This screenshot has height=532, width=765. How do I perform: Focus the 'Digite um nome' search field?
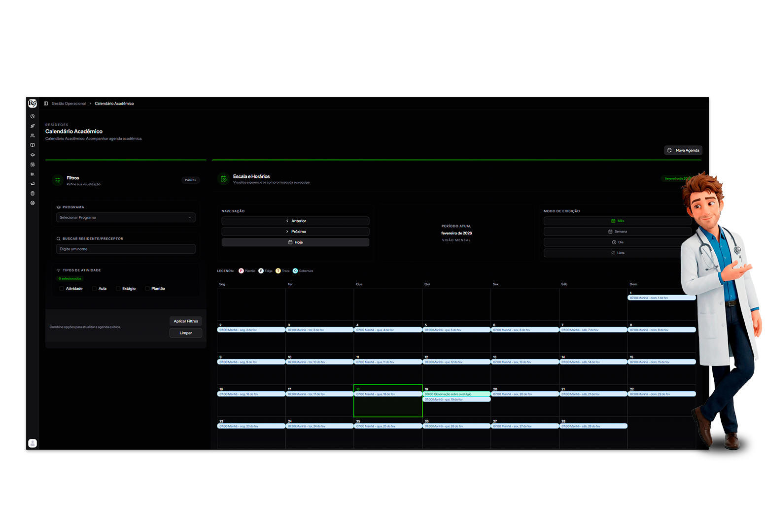coord(126,249)
